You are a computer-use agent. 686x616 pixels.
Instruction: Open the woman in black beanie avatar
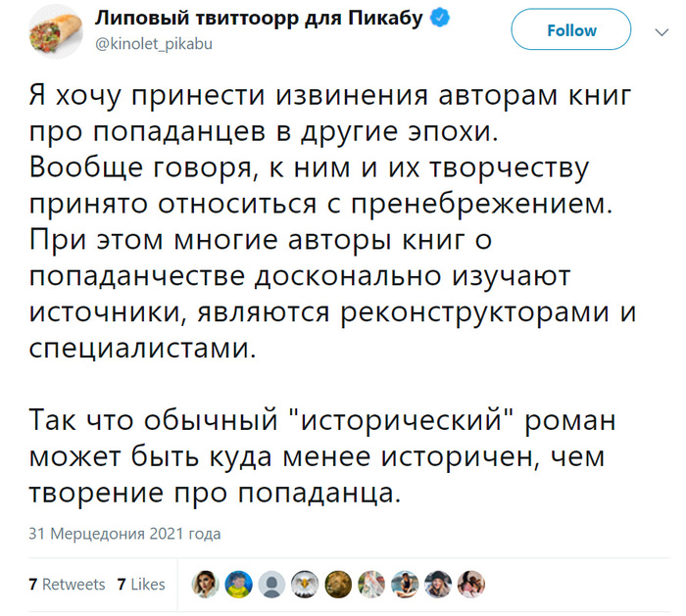[438, 584]
